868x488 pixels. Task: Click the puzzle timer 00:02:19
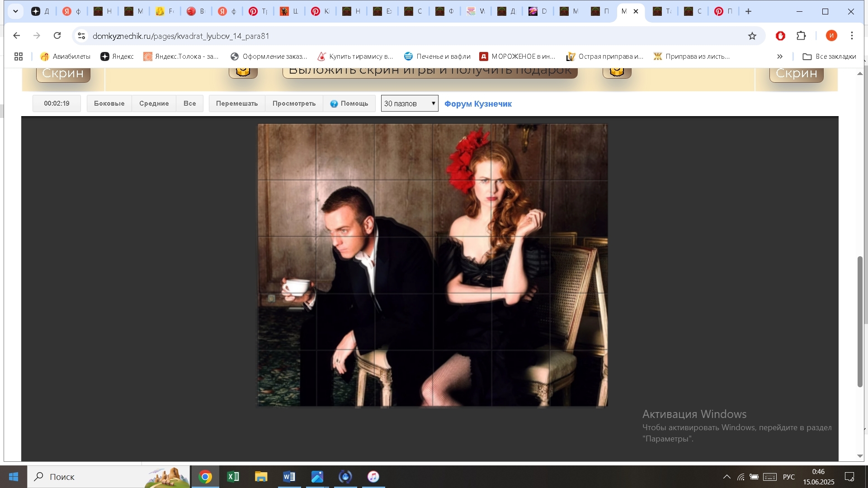coord(57,103)
